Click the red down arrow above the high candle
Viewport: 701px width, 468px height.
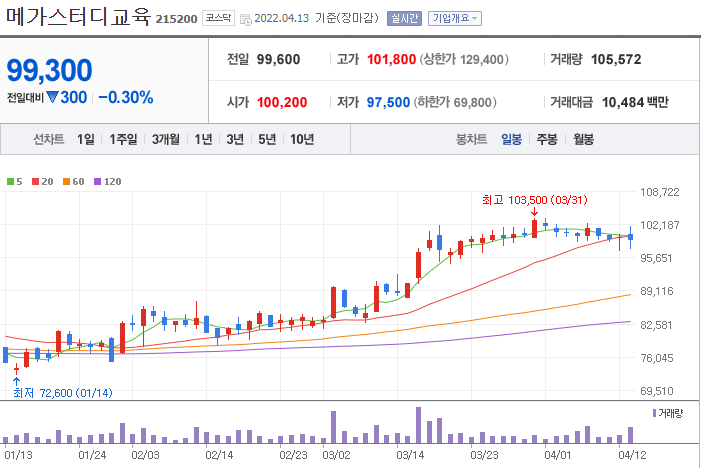(x=534, y=212)
